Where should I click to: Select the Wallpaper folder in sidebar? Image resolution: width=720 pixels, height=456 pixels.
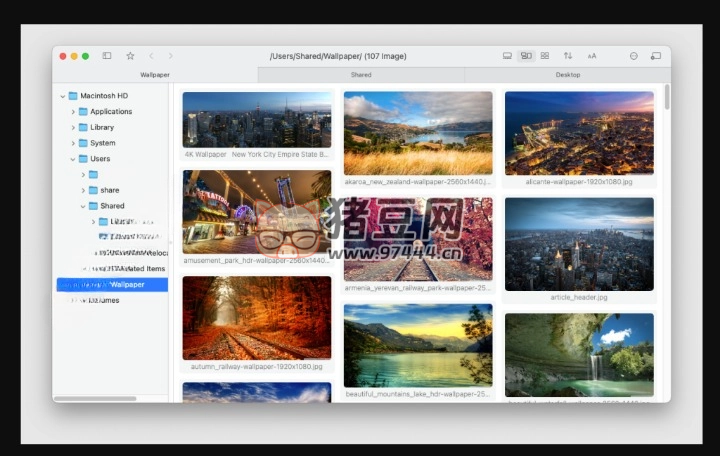coord(126,284)
